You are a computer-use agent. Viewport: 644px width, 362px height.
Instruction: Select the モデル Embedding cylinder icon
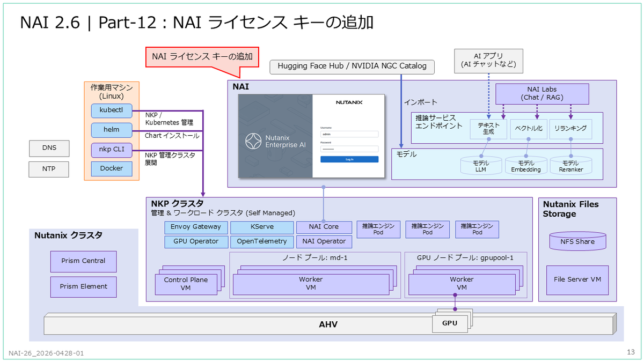pyautogui.click(x=526, y=165)
